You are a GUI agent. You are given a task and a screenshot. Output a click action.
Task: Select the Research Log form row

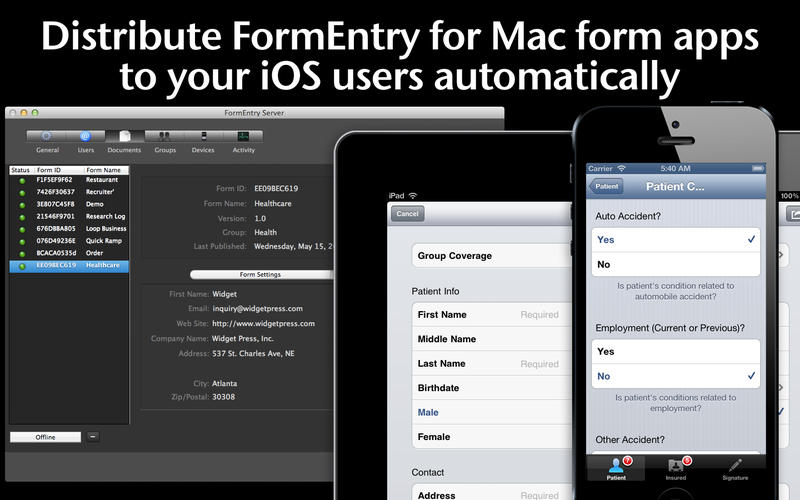point(69,217)
